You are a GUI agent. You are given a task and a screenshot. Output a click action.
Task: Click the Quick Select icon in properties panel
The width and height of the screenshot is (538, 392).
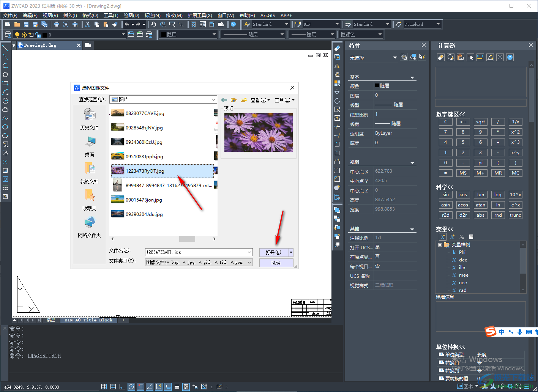click(422, 57)
